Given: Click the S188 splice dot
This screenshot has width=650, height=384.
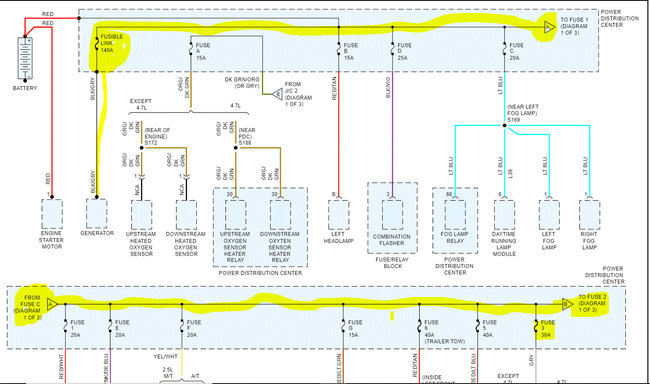Looking at the screenshot, I should pos(236,148).
